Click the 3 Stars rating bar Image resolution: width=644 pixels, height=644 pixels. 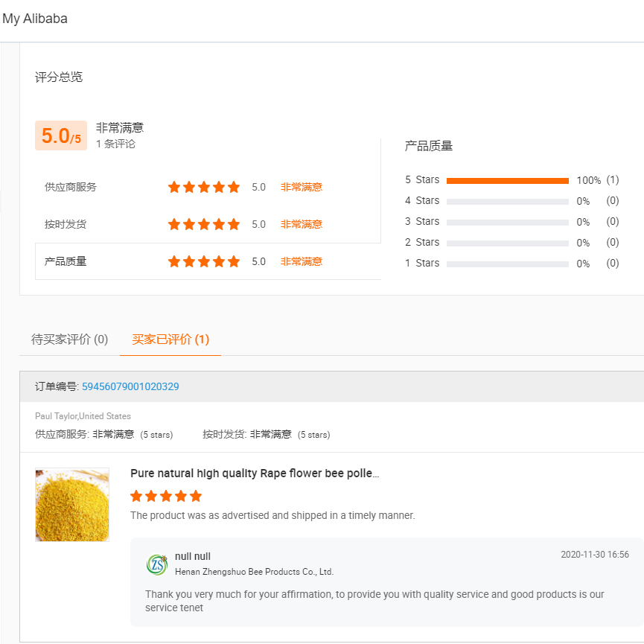[507, 222]
